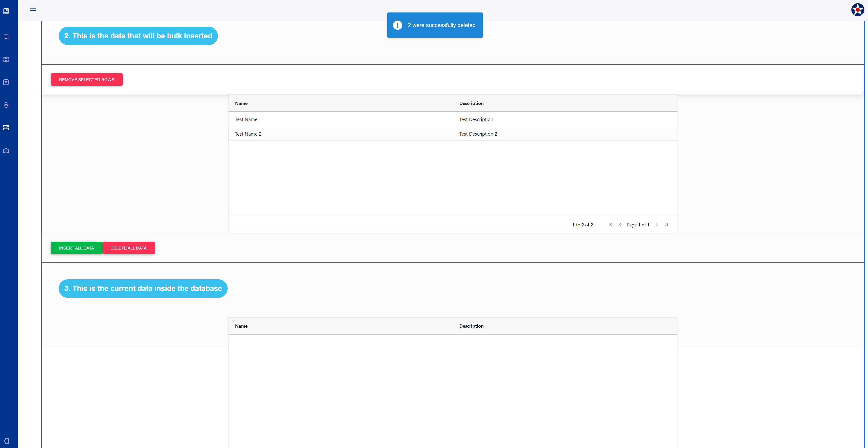Click the REMOVE SELECTED ROWS button
Viewport: 868px width, 448px height.
tap(87, 79)
